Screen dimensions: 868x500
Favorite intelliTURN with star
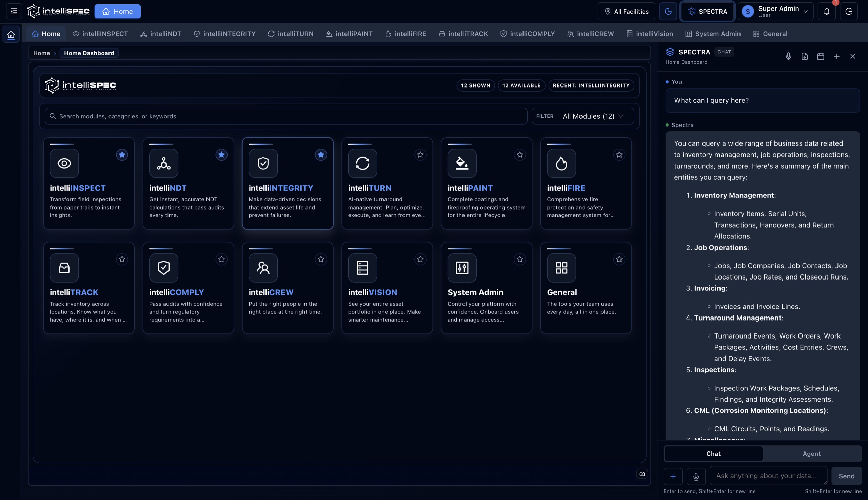click(x=420, y=155)
